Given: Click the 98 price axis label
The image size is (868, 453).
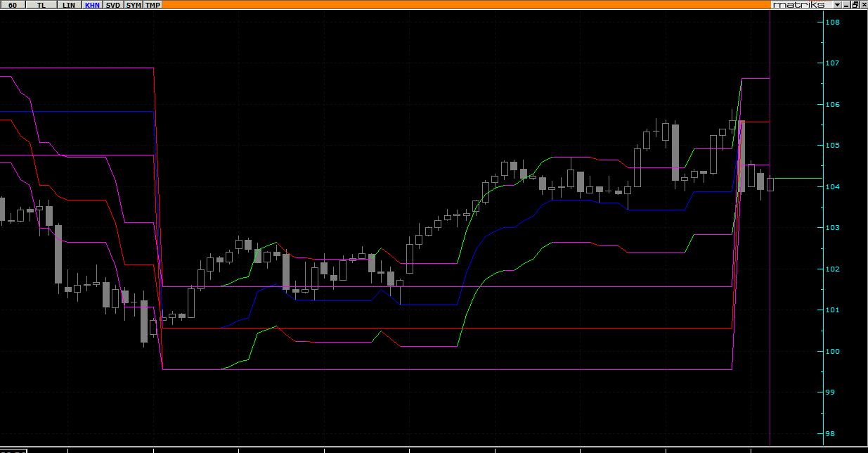Looking at the screenshot, I should tap(831, 434).
